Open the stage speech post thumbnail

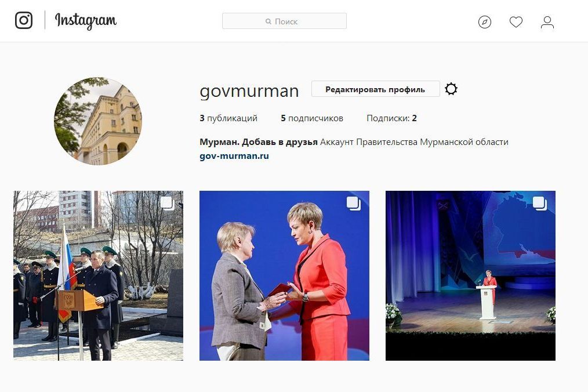click(x=470, y=275)
